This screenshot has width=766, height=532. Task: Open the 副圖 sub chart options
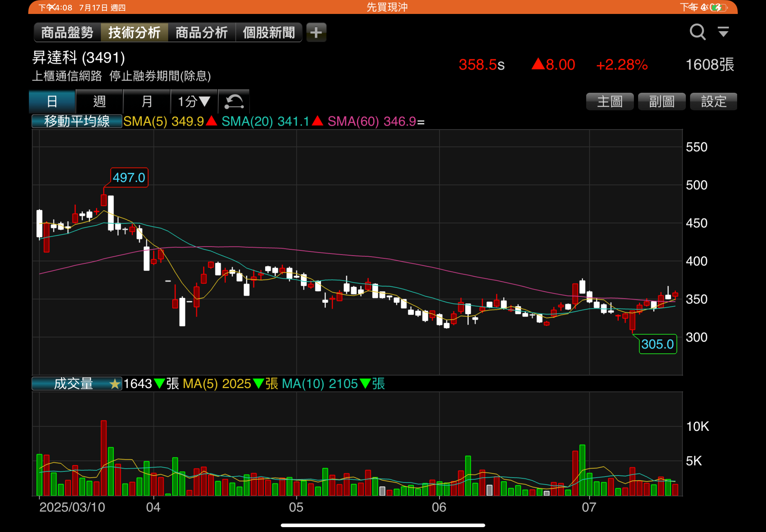click(661, 101)
